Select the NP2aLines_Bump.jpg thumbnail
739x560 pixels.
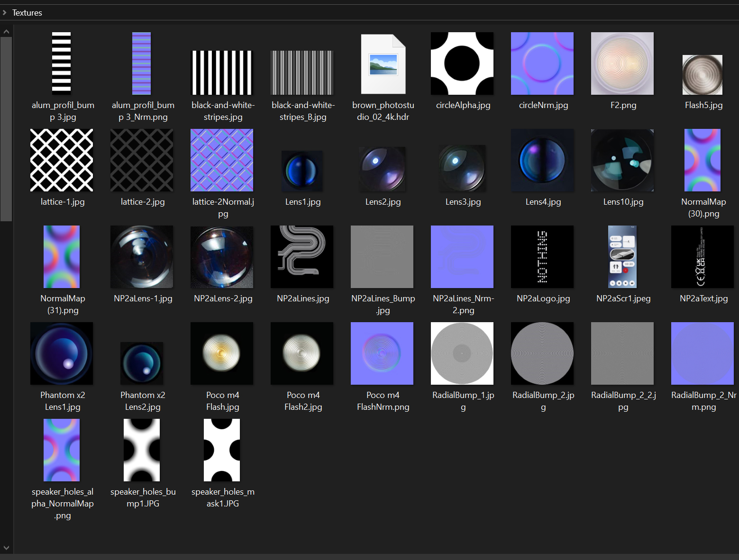(382, 257)
